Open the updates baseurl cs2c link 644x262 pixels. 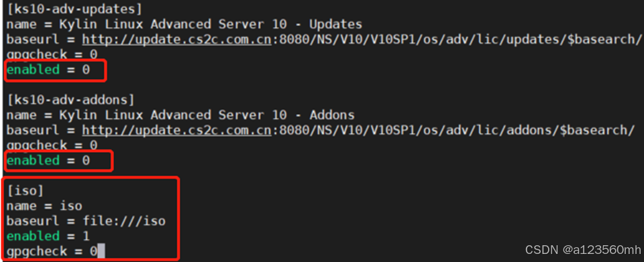[x=176, y=40]
